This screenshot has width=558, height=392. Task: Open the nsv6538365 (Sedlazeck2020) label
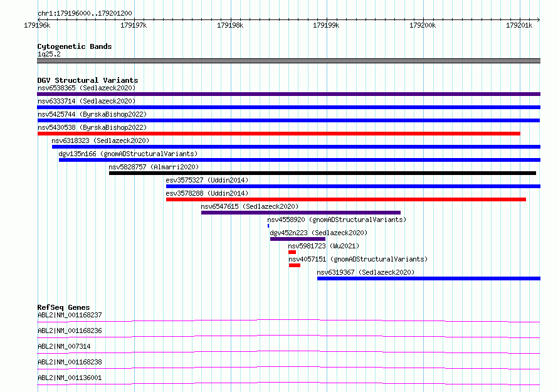point(87,88)
